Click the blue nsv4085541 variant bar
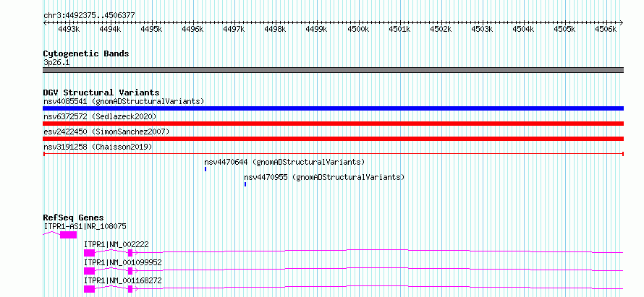644x297 pixels. [333, 108]
